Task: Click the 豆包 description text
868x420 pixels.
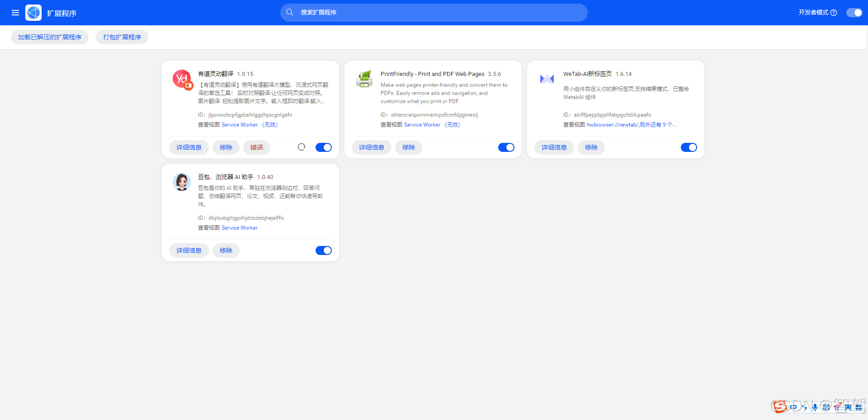Action: point(260,196)
